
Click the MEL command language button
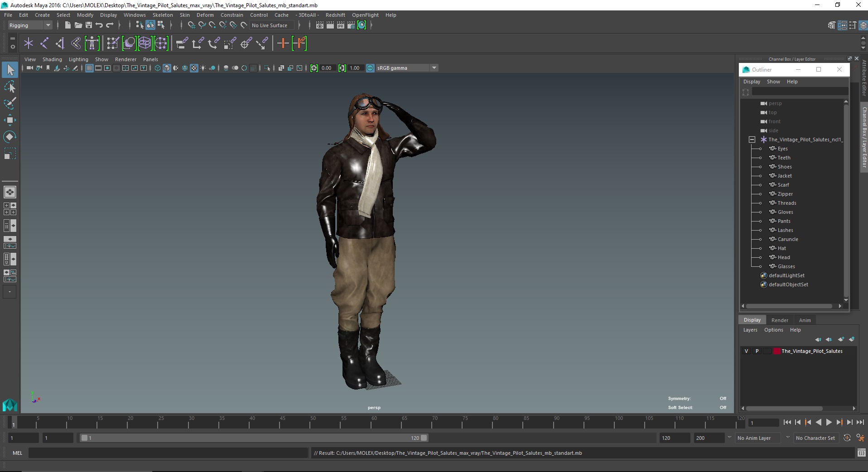pyautogui.click(x=17, y=453)
